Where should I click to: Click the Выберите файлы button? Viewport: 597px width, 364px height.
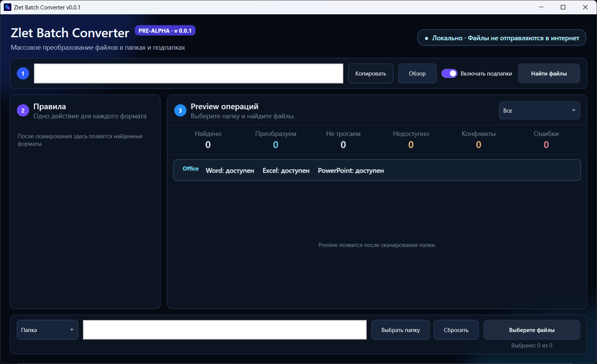tap(532, 330)
